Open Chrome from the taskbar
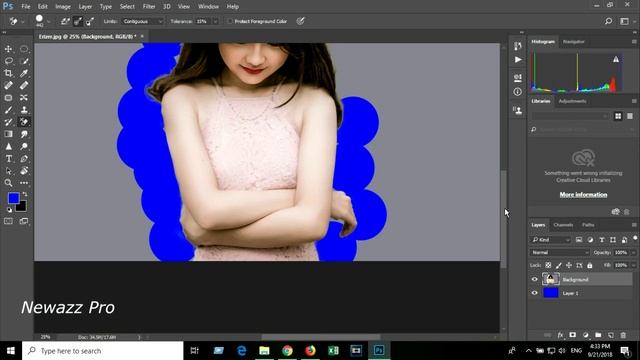Image resolution: width=640 pixels, height=360 pixels. tap(287, 351)
